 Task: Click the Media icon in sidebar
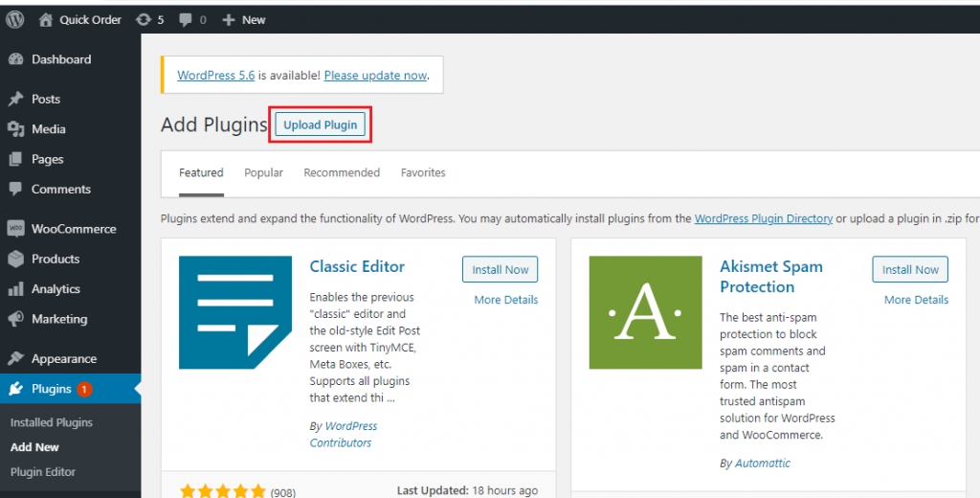(x=16, y=129)
